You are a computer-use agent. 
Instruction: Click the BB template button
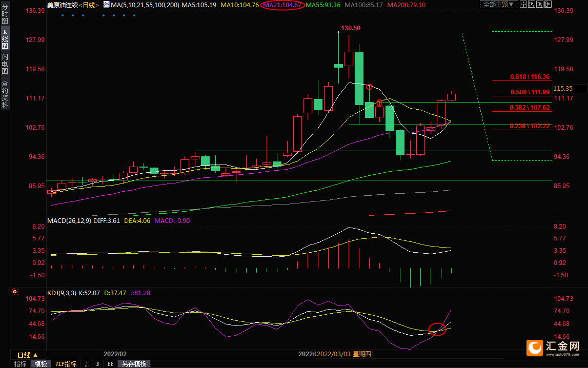coord(110,364)
